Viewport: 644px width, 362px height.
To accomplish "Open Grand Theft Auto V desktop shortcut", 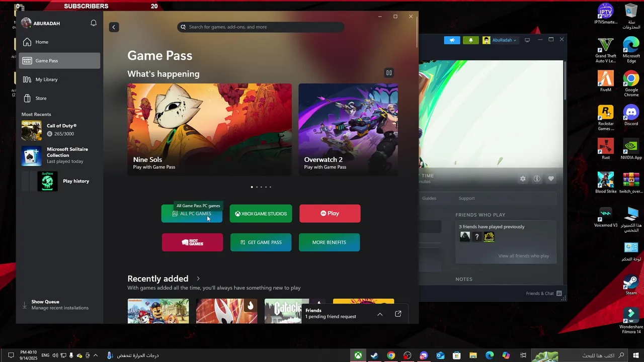I will 606,50.
